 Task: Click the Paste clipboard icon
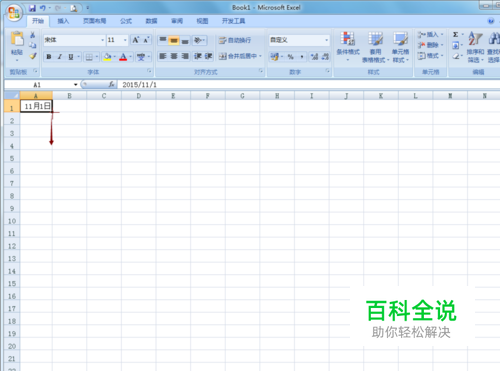pyautogui.click(x=17, y=39)
